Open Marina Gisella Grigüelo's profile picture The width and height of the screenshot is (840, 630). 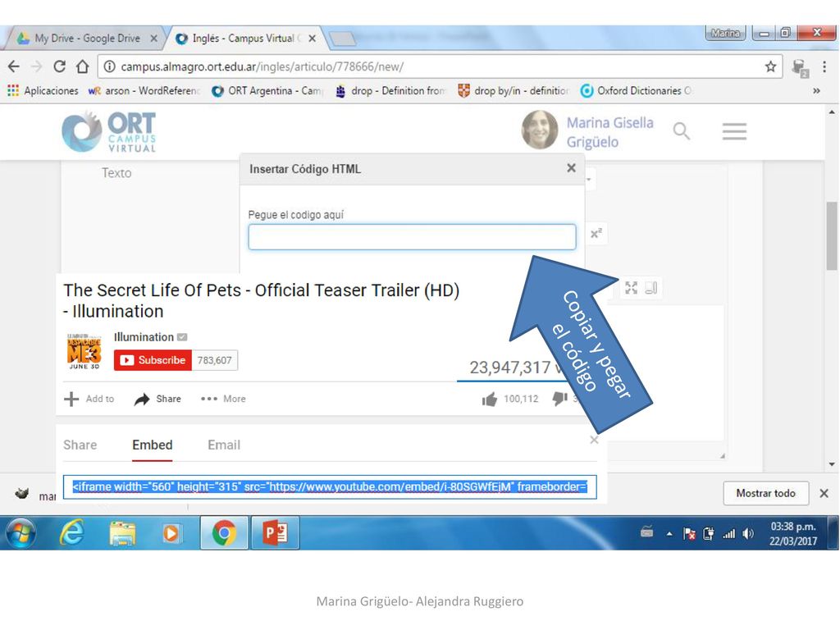click(540, 130)
